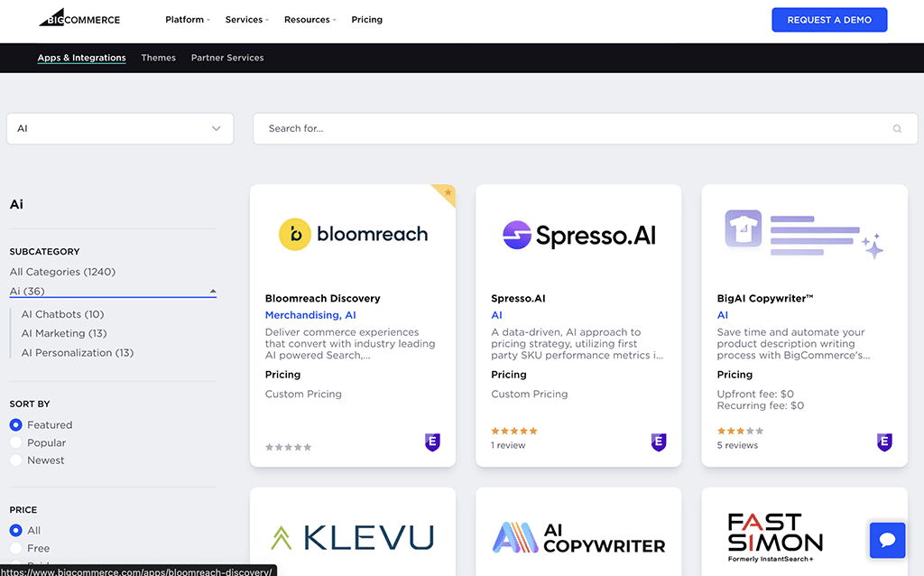Open the AI Copywriter app logo
This screenshot has width=924, height=576.
point(578,537)
